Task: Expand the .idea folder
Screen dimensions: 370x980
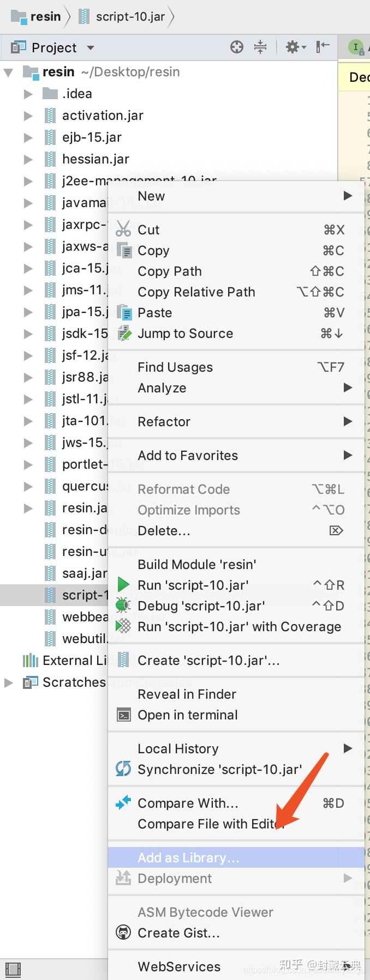Action: [28, 93]
